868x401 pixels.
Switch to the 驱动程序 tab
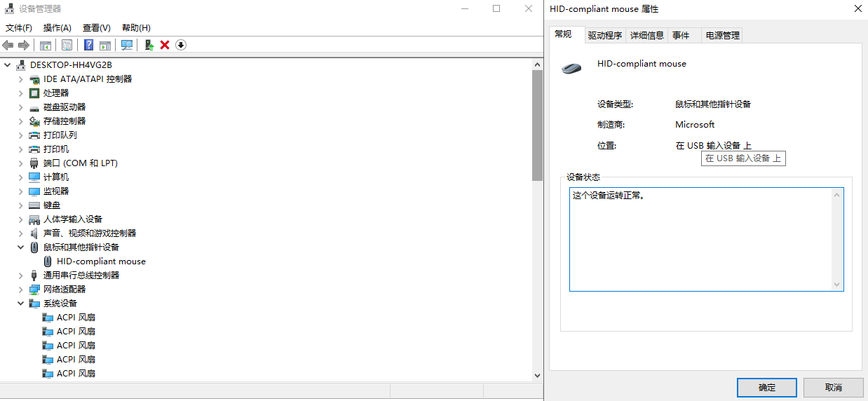605,36
